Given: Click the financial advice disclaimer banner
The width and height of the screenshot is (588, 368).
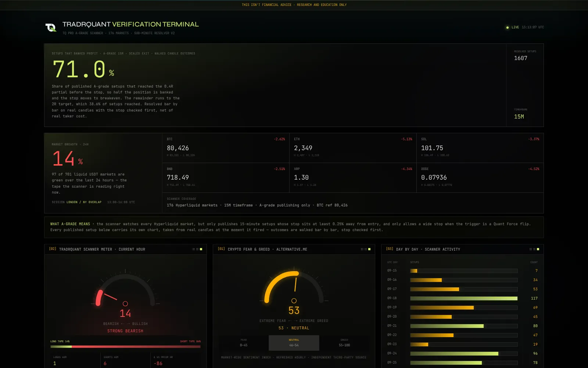Looking at the screenshot, I should click(x=294, y=5).
